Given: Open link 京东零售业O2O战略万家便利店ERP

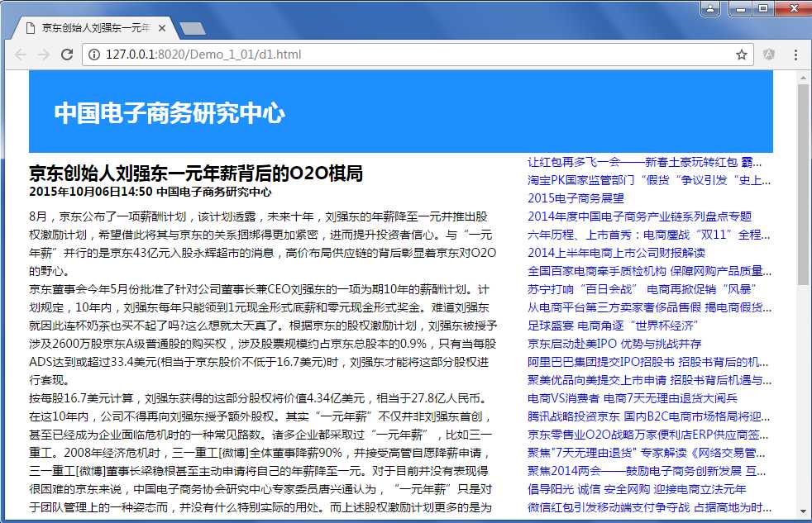Looking at the screenshot, I should click(647, 435).
